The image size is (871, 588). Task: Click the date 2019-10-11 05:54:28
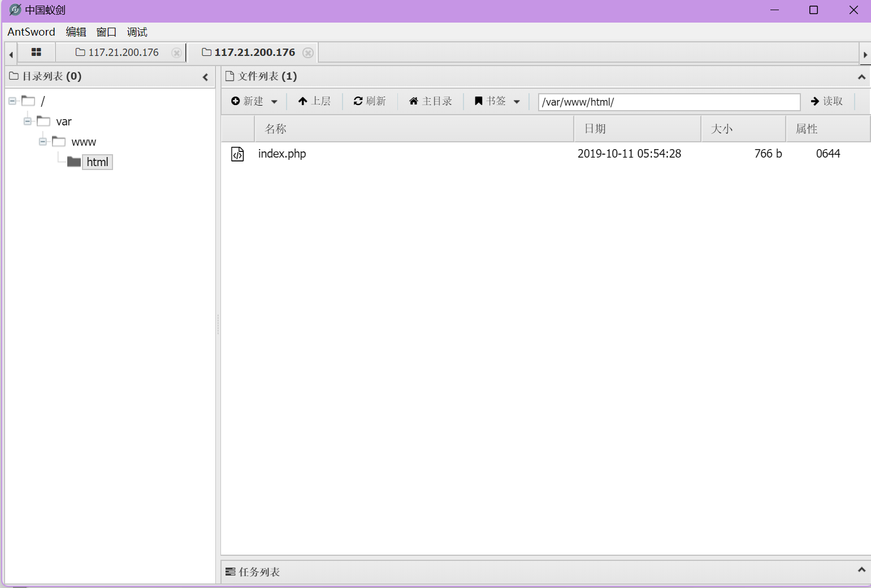pos(629,154)
